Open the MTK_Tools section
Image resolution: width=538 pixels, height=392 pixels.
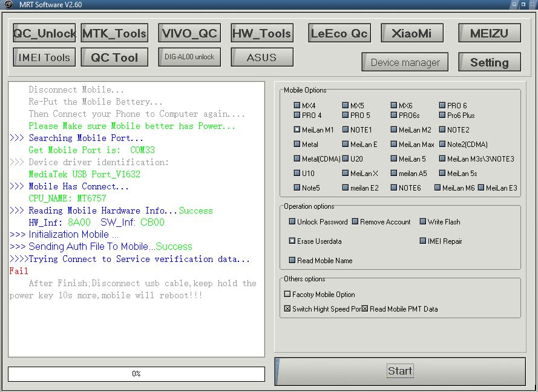(114, 33)
